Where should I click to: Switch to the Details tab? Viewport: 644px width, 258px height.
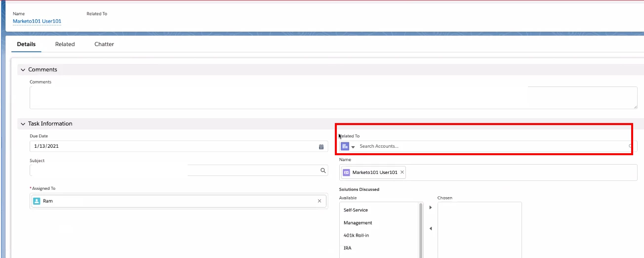tap(26, 44)
